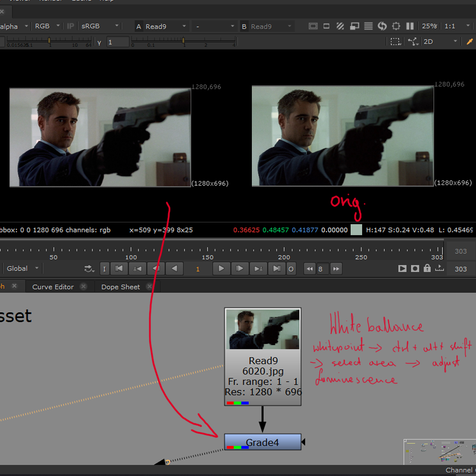Click the viewer refresh icon
The width and height of the screenshot is (476, 476).
tap(382, 26)
